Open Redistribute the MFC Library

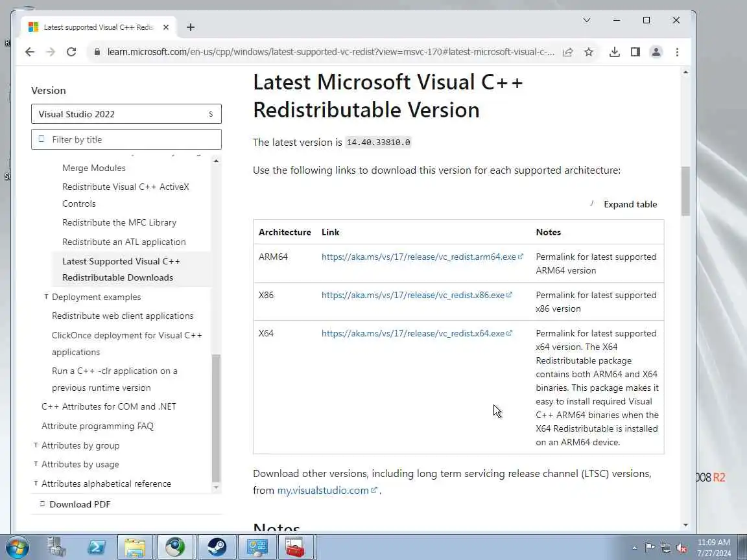coord(119,222)
